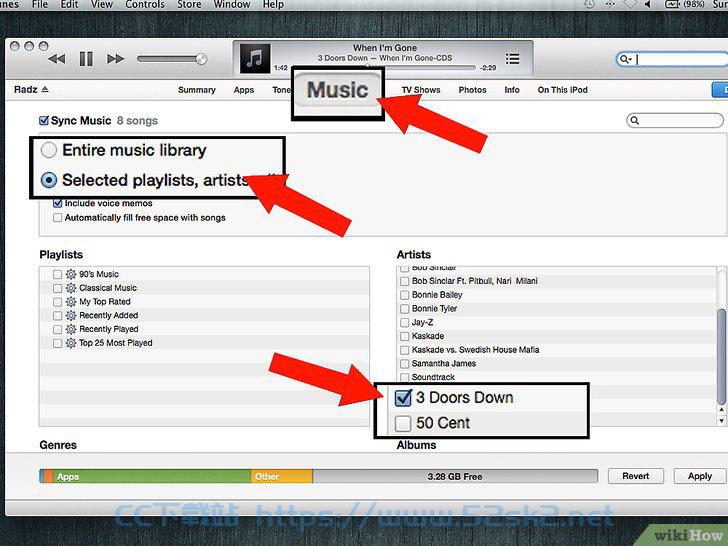Image resolution: width=728 pixels, height=546 pixels.
Task: Uncheck the 3 Doors Down artist
Action: (403, 398)
